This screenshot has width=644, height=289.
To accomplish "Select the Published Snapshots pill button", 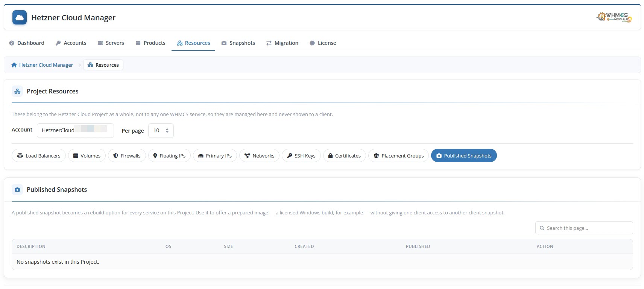I will (x=464, y=156).
